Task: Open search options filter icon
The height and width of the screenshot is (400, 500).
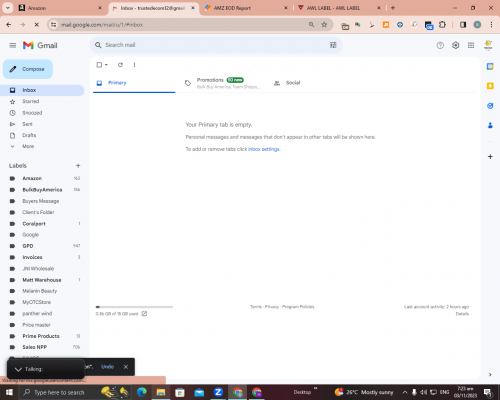Action: pos(333,45)
